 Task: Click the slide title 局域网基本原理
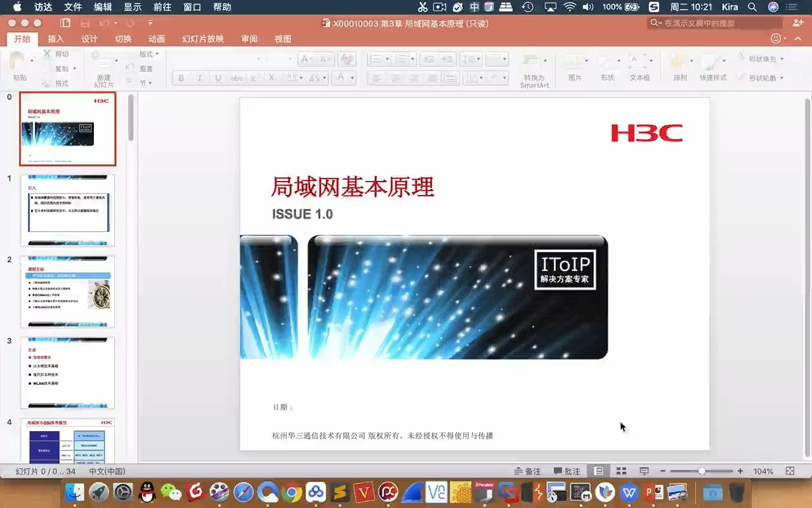(353, 187)
